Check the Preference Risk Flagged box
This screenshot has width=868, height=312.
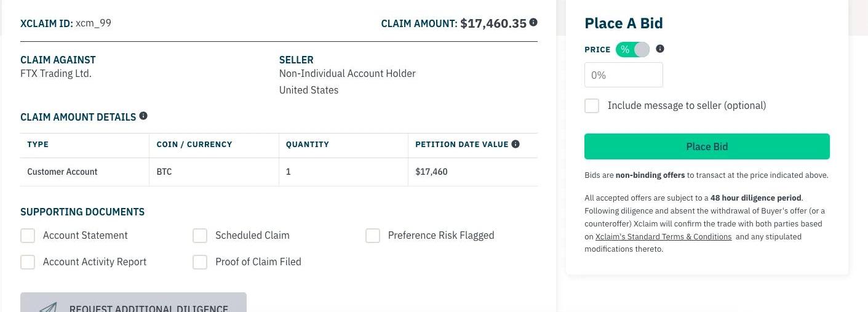373,236
